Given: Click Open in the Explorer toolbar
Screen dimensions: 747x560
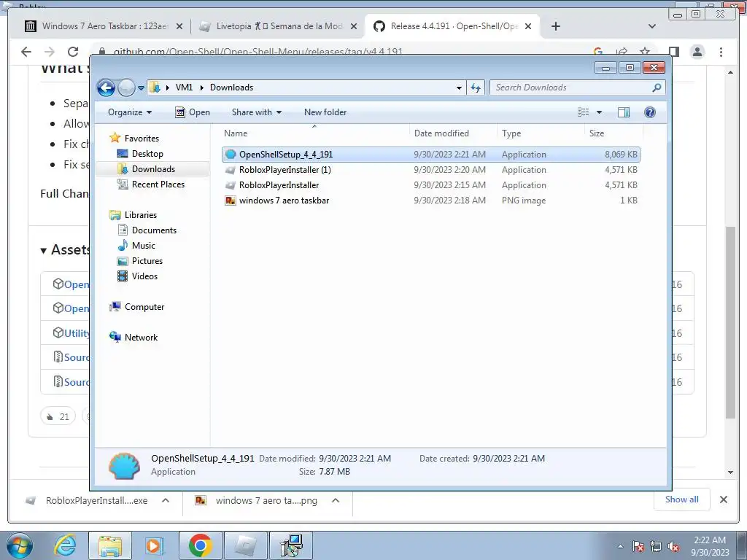Looking at the screenshot, I should (x=193, y=112).
